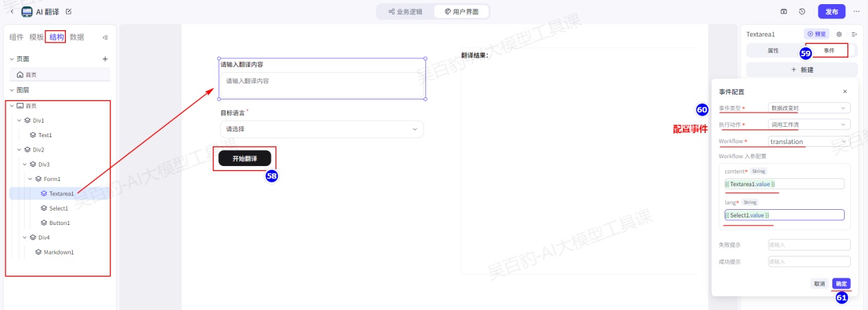Click the save icon left of history
Viewport: 868px width, 310px height.
[x=784, y=12]
